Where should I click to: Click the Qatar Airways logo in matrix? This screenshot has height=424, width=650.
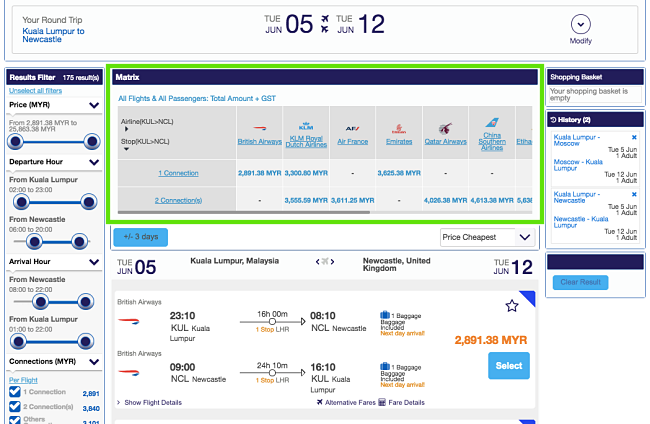[446, 128]
